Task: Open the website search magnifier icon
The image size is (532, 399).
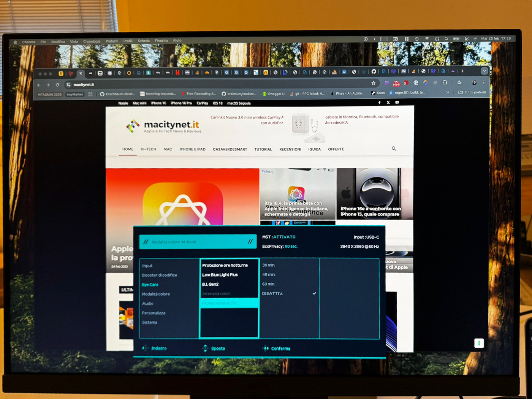Action: pos(394,149)
